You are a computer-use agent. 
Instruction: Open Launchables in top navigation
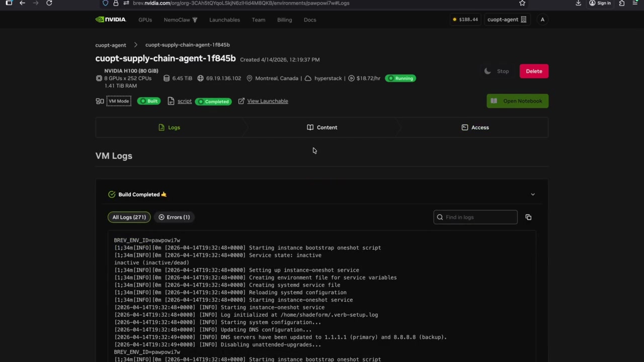point(224,20)
